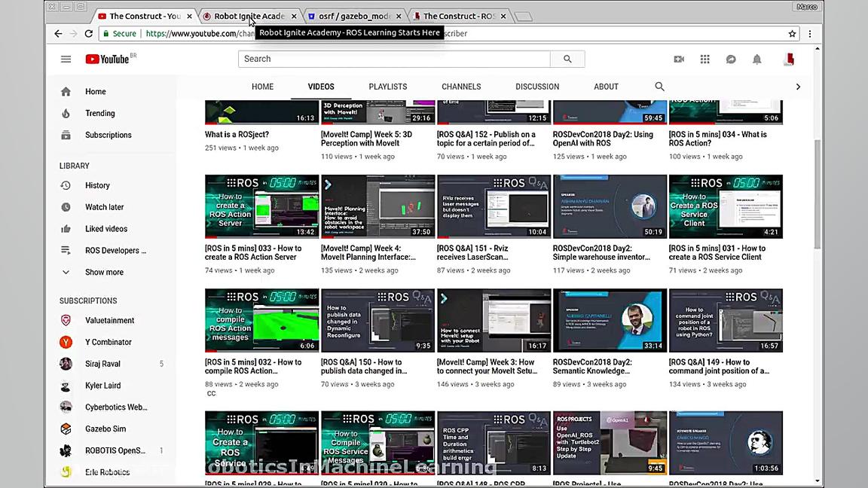Image resolution: width=868 pixels, height=488 pixels.
Task: Open the Siraj Raval subscription
Action: click(x=102, y=364)
